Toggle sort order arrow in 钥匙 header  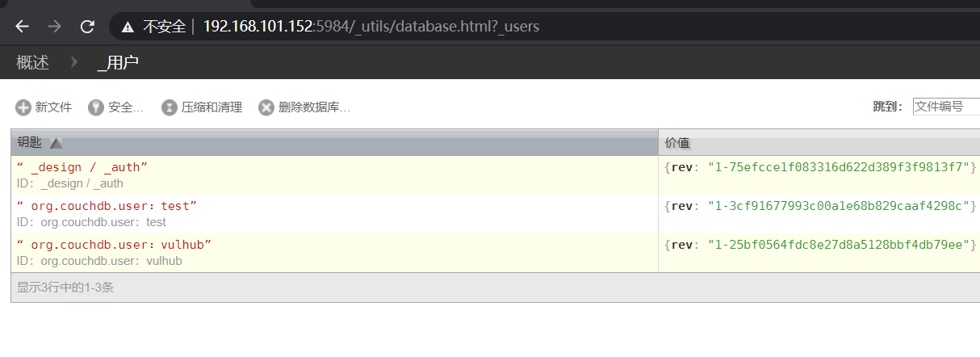click(x=56, y=143)
